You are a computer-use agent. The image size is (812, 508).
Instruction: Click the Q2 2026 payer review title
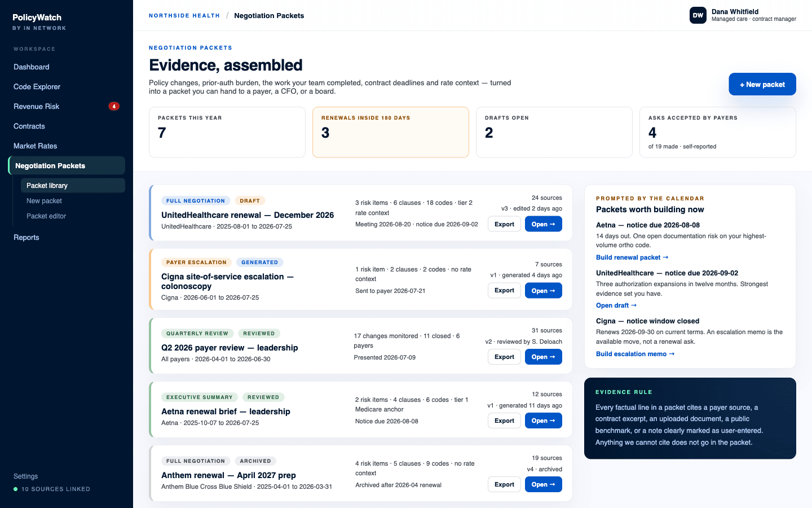click(230, 348)
